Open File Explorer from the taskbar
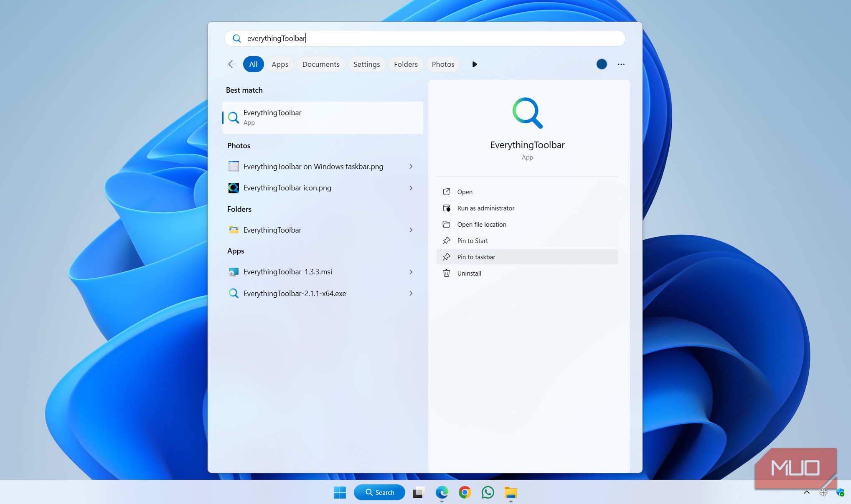The image size is (851, 504). tap(511, 492)
